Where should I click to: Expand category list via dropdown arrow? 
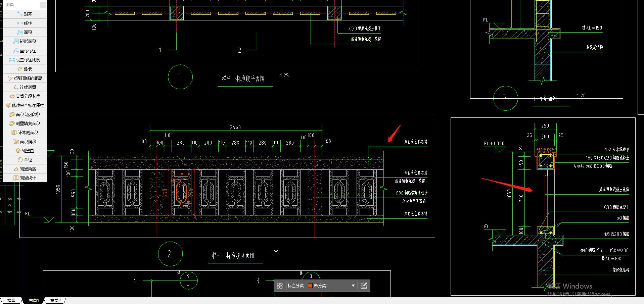click(353, 286)
